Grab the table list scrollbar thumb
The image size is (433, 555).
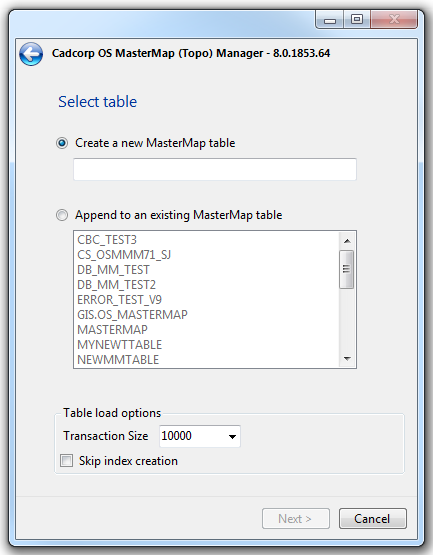(x=347, y=269)
